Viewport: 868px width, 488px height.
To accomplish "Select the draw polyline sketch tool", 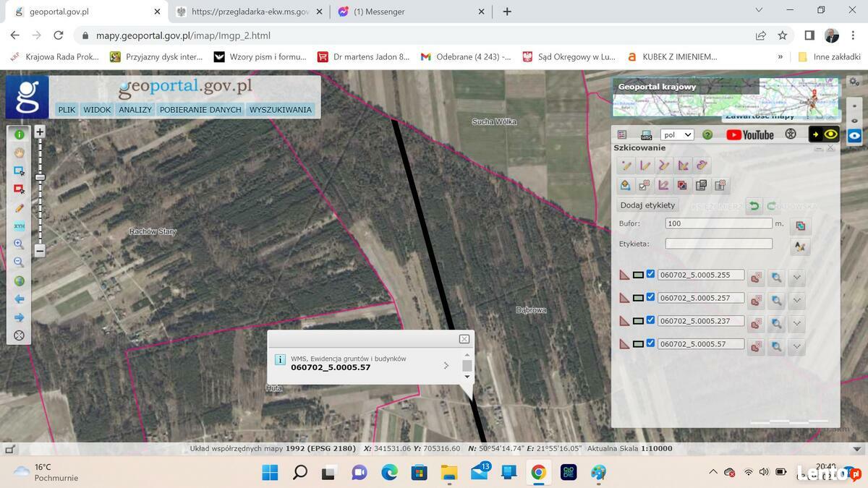I will 664,166.
